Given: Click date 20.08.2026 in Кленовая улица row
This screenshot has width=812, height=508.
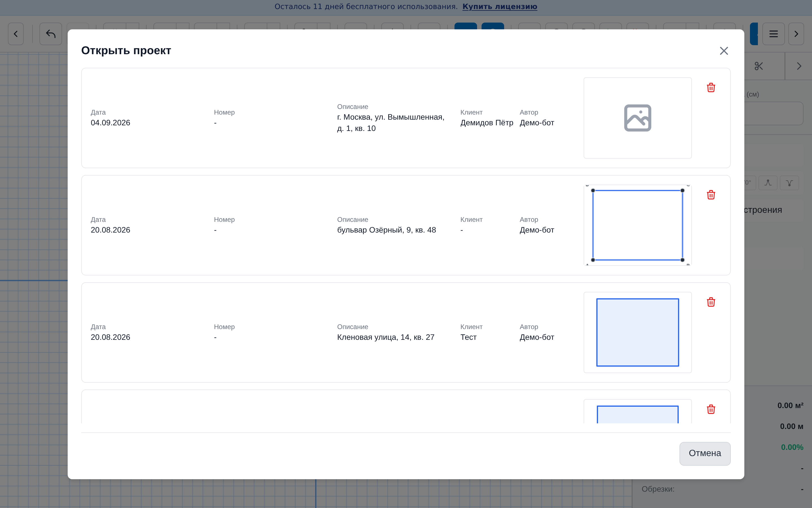Looking at the screenshot, I should click(111, 337).
